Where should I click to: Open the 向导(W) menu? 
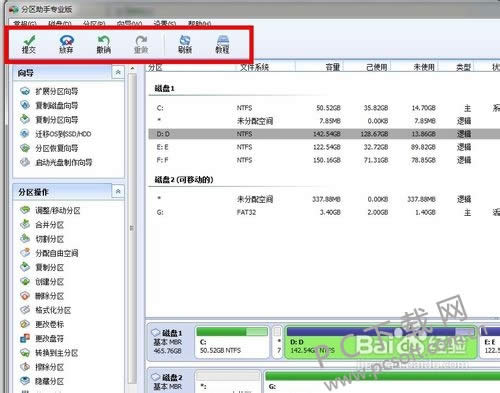(129, 24)
